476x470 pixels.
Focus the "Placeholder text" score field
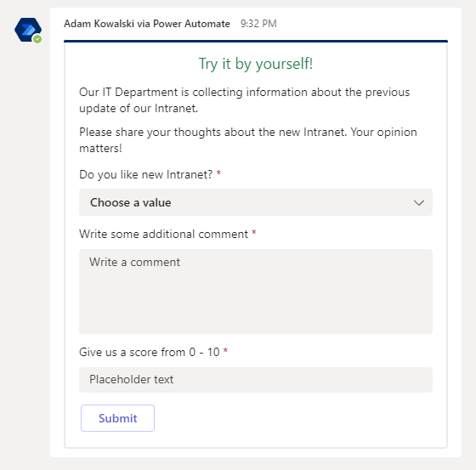click(256, 380)
